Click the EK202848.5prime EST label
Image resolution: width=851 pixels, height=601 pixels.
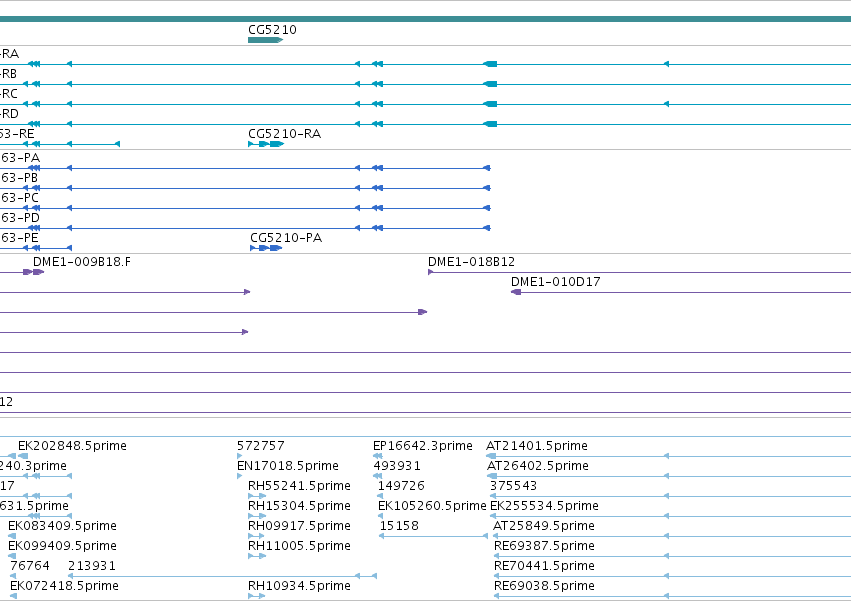pos(72,446)
